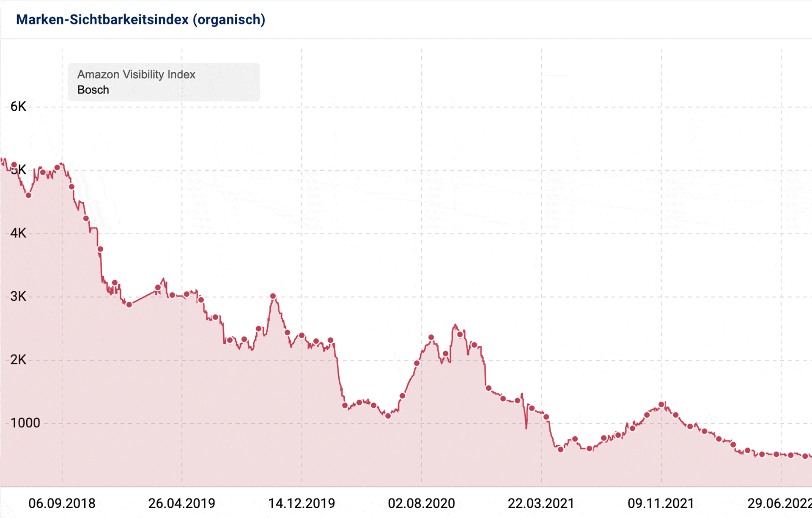
Task: Click the Bosch label in the legend
Action: pos(93,90)
